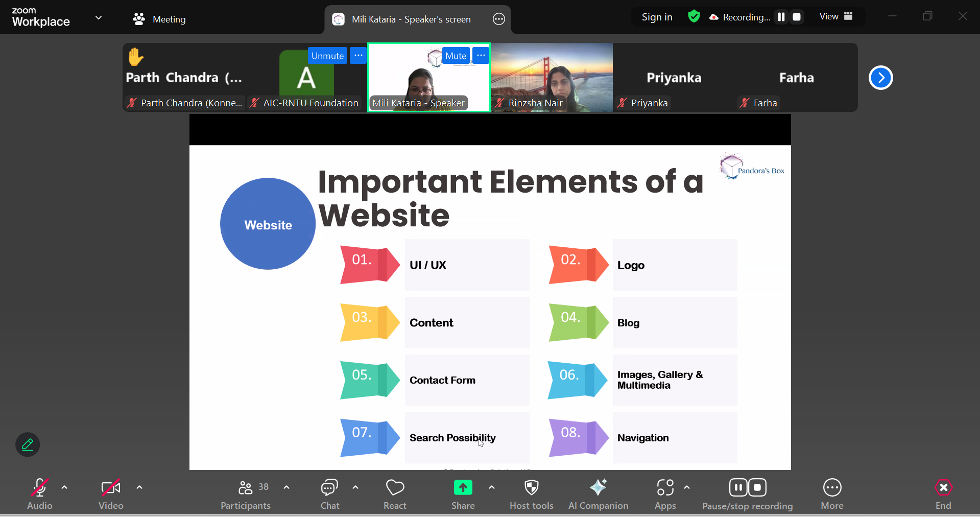Click Unmute on AIC-RNTU Foundation tile
The width and height of the screenshot is (980, 517).
[327, 56]
